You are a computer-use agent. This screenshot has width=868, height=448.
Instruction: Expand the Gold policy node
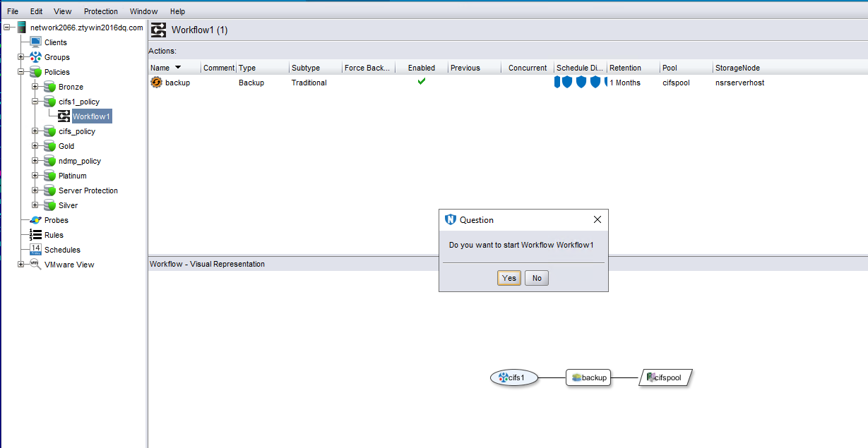pyautogui.click(x=35, y=146)
